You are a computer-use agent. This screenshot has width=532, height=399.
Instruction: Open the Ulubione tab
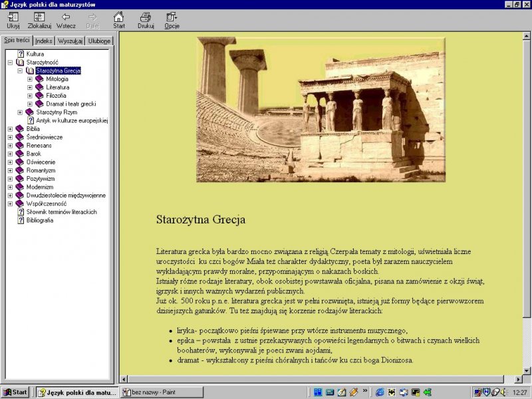[99, 41]
